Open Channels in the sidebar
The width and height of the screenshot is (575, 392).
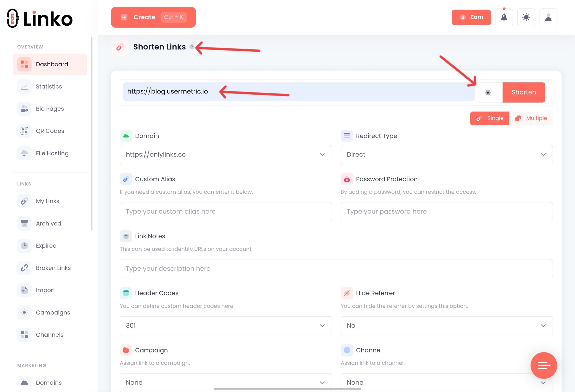[50, 334]
